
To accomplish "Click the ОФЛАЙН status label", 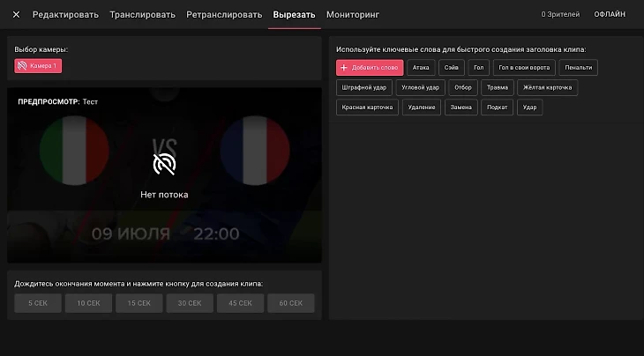I will tap(610, 14).
